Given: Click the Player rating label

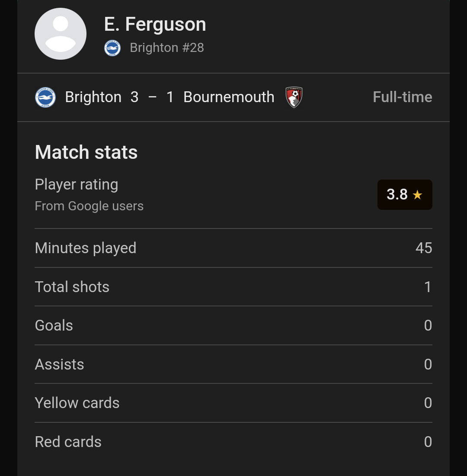Looking at the screenshot, I should (x=77, y=184).
